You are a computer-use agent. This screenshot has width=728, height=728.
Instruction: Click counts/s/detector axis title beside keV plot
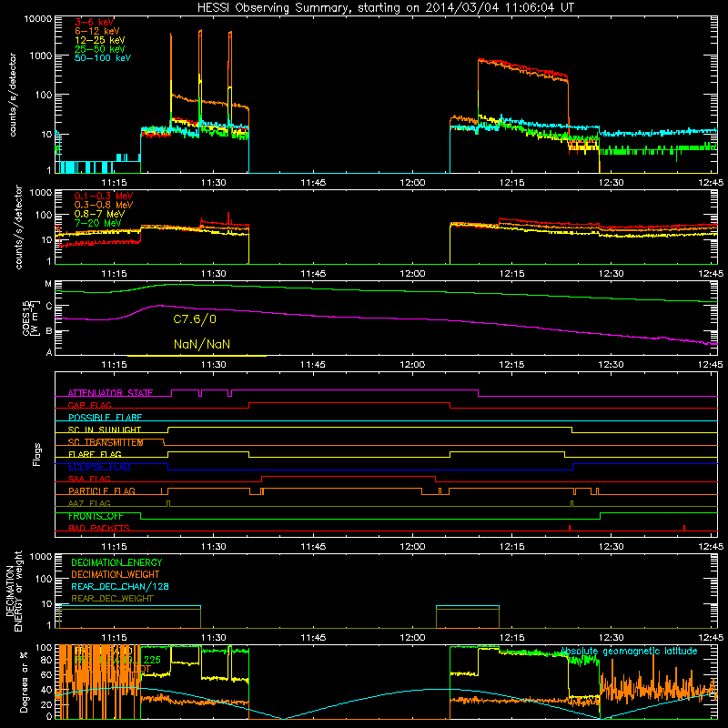(13, 95)
